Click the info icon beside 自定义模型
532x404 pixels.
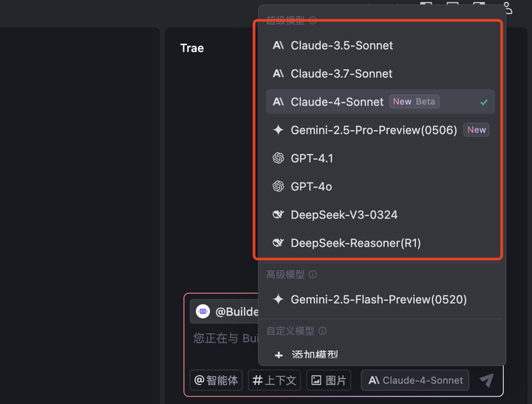click(x=322, y=331)
